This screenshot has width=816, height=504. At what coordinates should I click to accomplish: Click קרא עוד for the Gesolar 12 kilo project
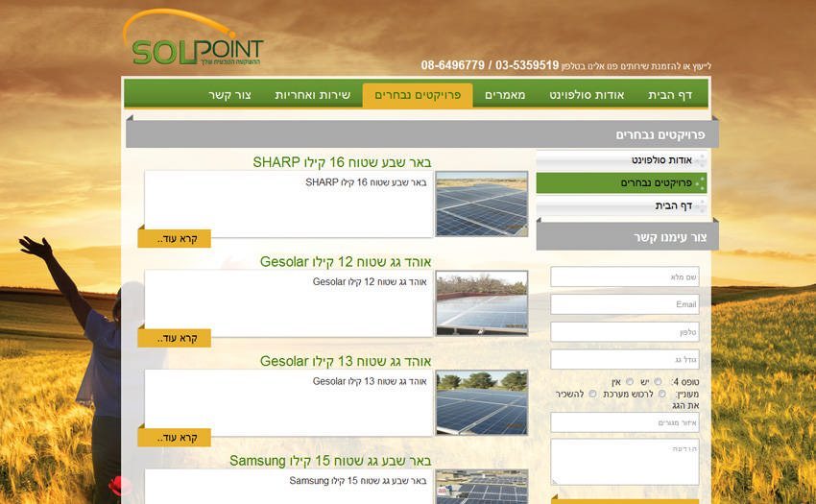175,338
